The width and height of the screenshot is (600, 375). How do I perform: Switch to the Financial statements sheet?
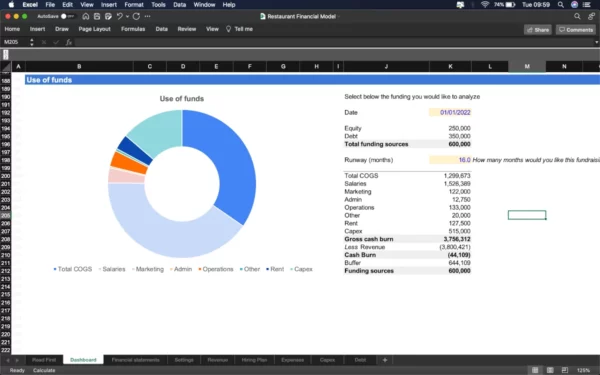(135, 360)
